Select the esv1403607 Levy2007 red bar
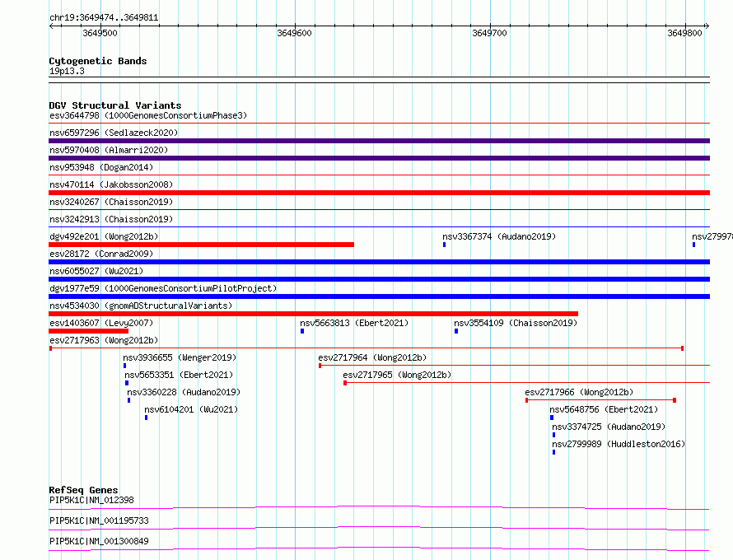Image resolution: width=733 pixels, height=560 pixels. (x=88, y=331)
